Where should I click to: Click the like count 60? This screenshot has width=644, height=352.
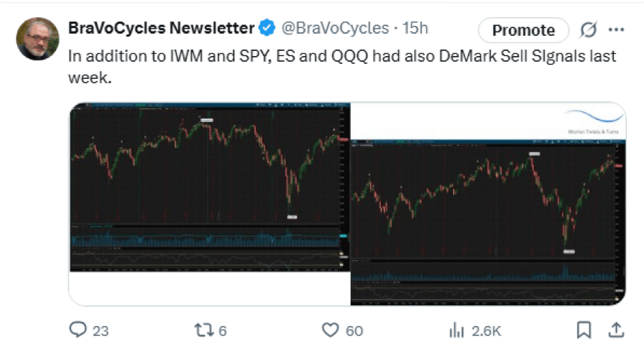[x=354, y=330]
